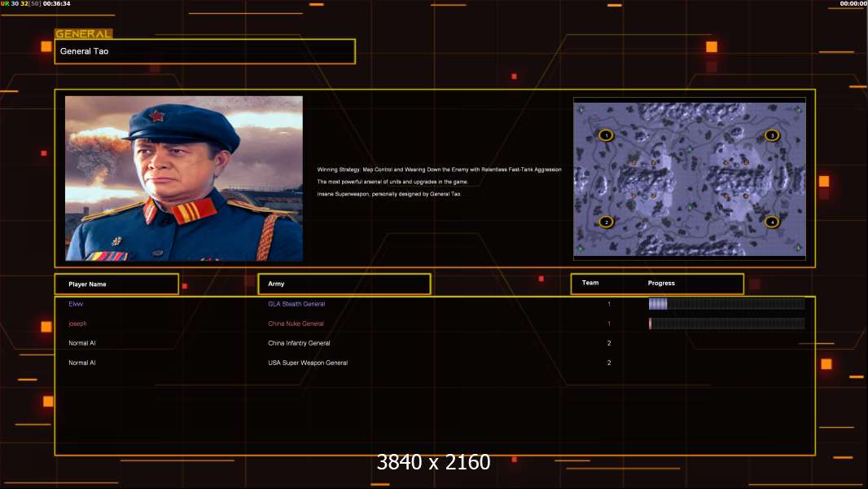
Task: Select the GLA Stealth General army entry
Action: click(x=296, y=304)
